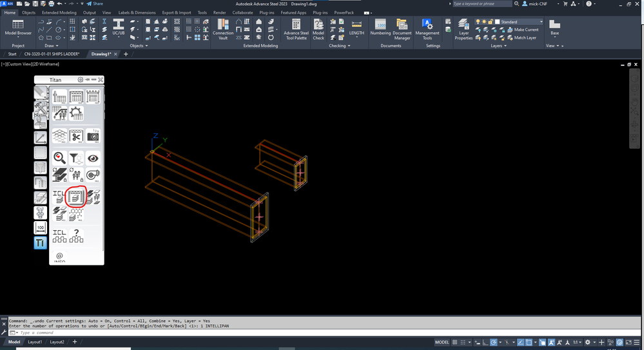Click the Titan INFO at-sign icon
The height and width of the screenshot is (350, 644).
tap(59, 257)
